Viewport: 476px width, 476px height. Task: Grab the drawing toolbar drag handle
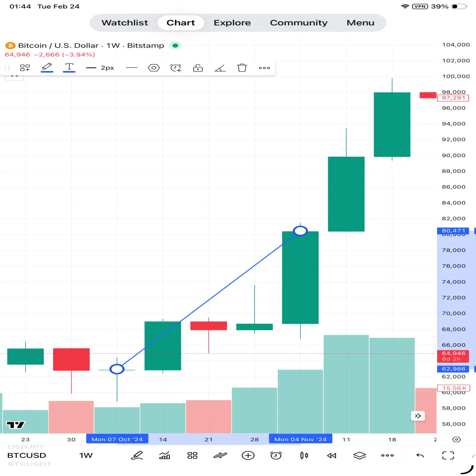click(x=7, y=68)
